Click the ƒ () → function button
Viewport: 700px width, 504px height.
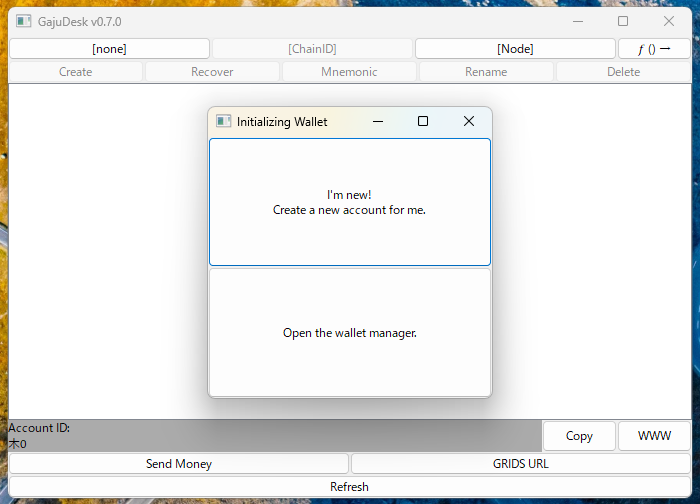[x=654, y=48]
